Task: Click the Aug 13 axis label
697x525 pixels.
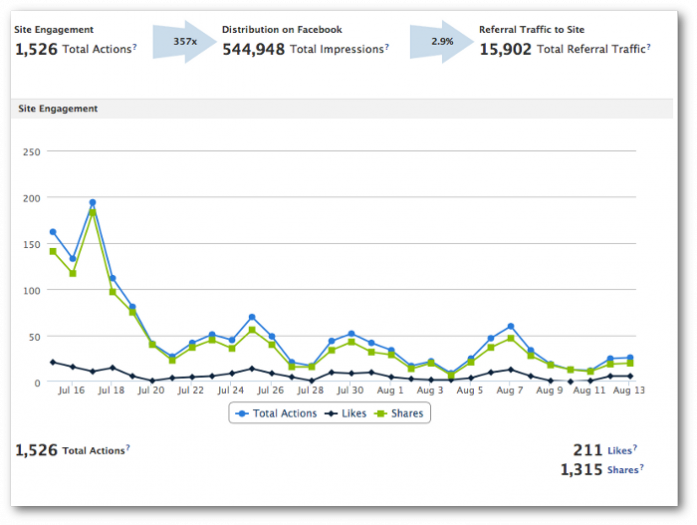Action: tap(629, 390)
